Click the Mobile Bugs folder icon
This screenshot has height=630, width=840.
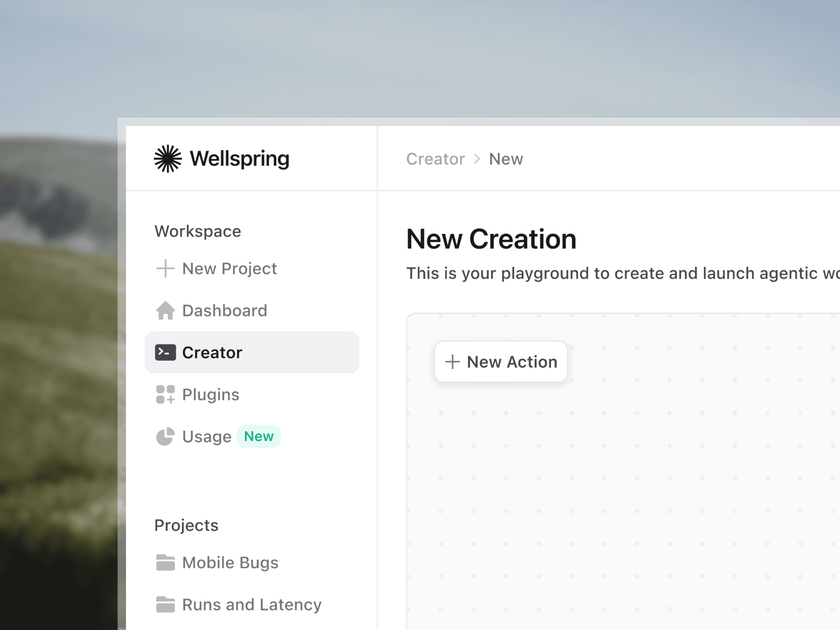click(166, 562)
